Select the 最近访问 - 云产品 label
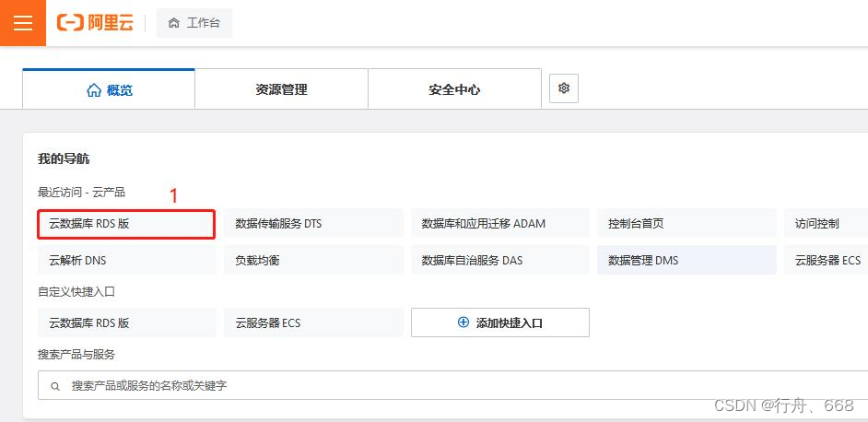 point(81,193)
